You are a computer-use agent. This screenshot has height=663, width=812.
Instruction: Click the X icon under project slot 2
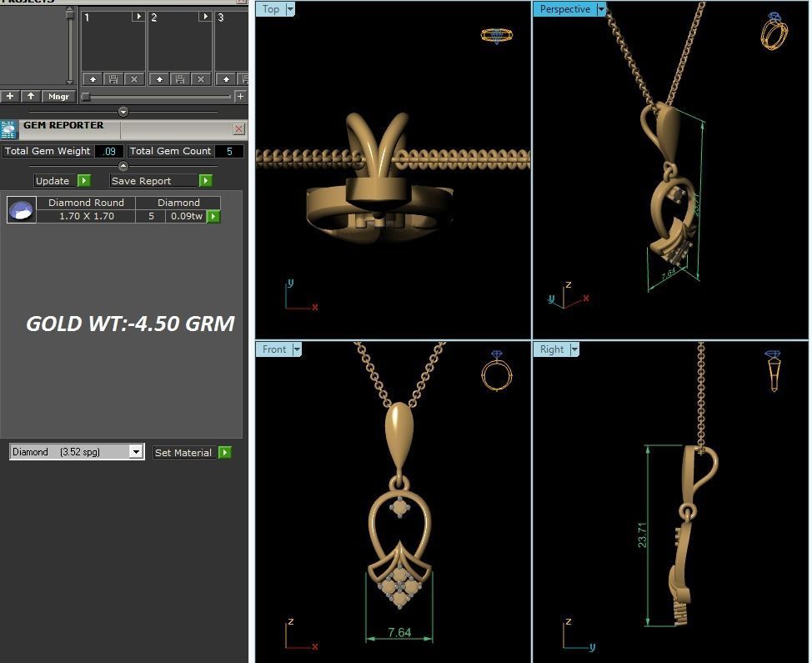click(201, 79)
